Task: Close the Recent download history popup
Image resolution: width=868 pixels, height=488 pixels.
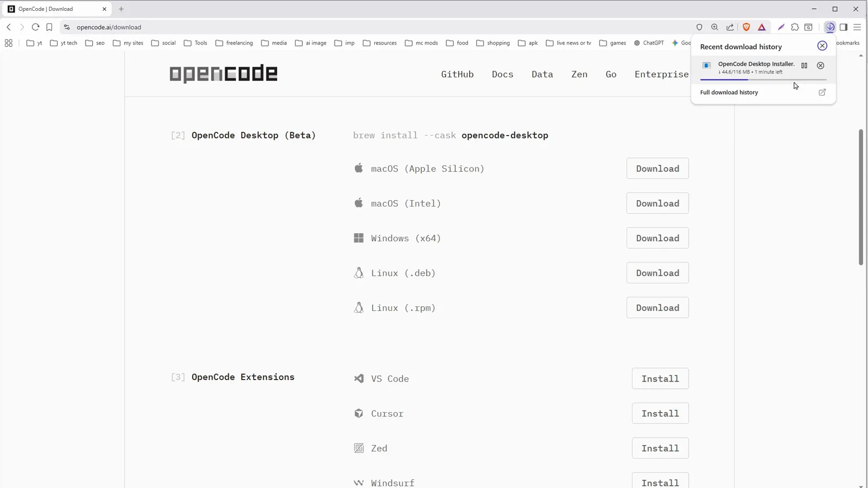Action: click(x=822, y=46)
